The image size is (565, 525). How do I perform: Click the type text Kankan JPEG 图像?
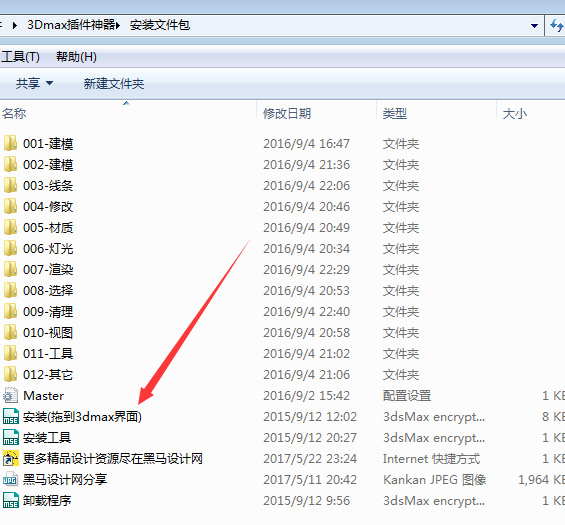[x=435, y=480]
